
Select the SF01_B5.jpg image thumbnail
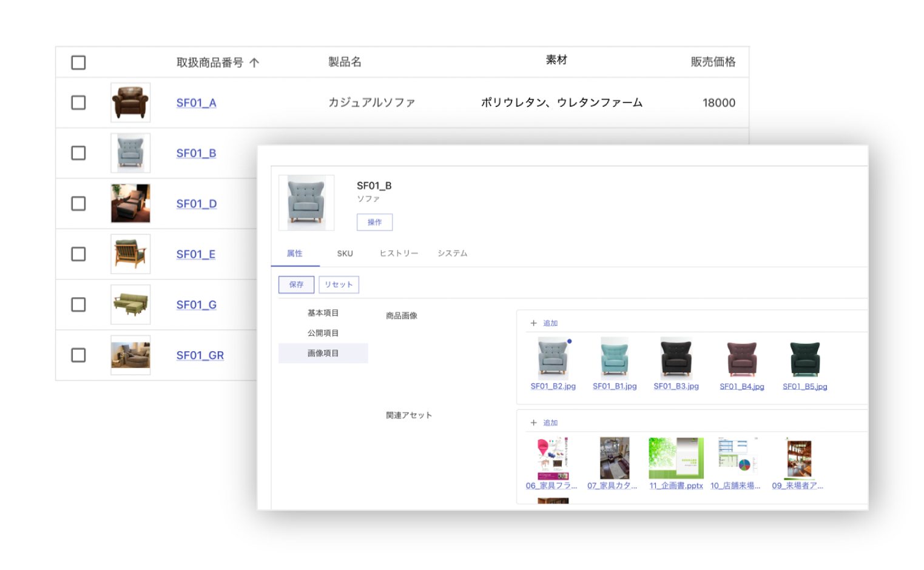805,358
